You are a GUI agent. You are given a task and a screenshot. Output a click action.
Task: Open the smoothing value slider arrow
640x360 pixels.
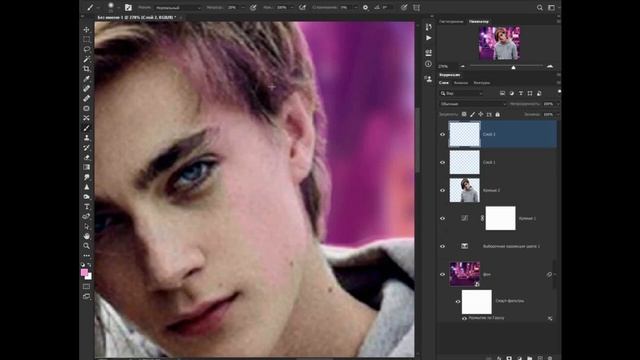(356, 8)
